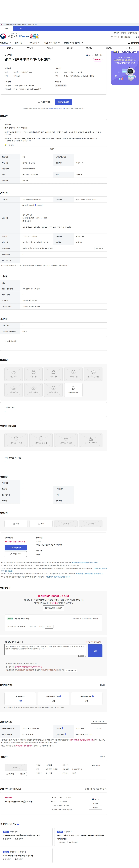
Task: Click the 차량유지비 benefit icon
Action: 53,374
